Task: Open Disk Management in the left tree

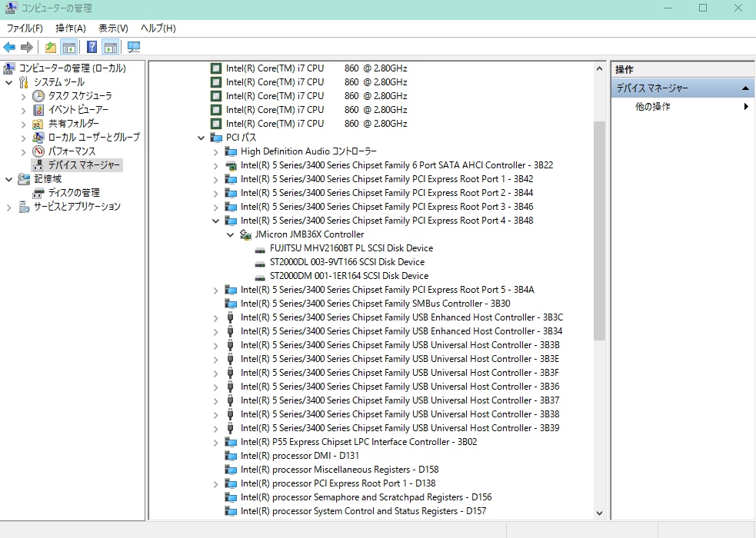Action: coord(73,193)
